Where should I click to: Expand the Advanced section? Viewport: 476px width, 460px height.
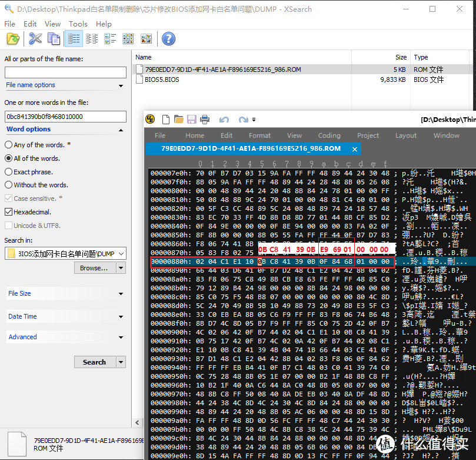pos(121,337)
